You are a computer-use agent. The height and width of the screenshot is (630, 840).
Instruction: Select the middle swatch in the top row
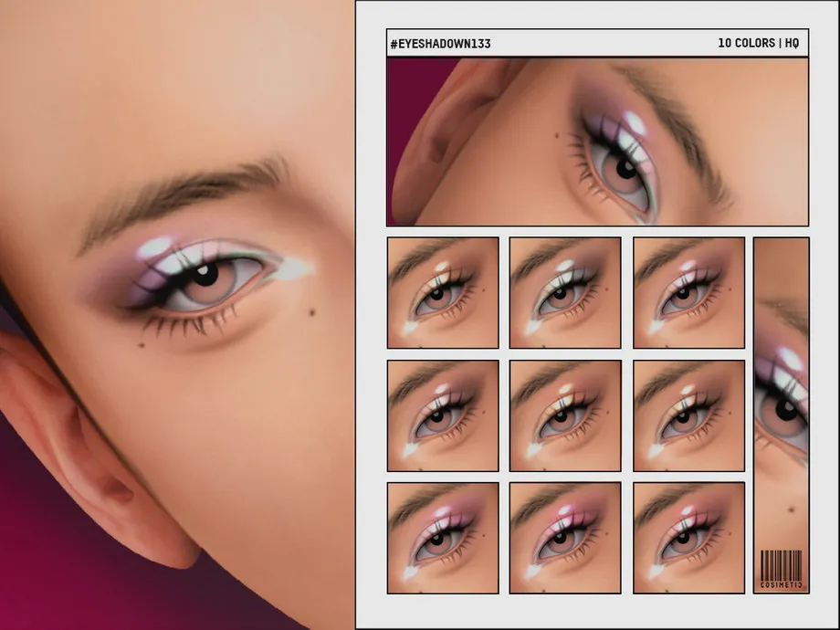click(565, 292)
